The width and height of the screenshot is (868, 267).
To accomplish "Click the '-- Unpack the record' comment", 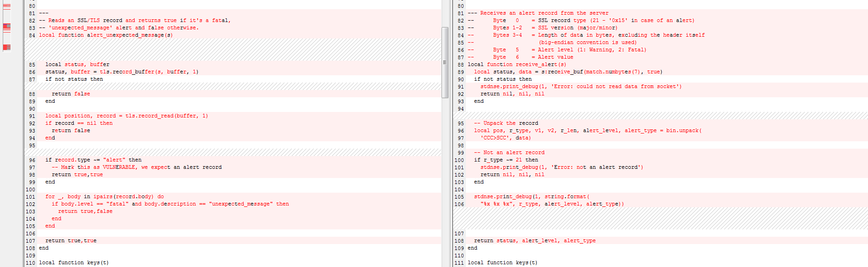I will pos(506,123).
